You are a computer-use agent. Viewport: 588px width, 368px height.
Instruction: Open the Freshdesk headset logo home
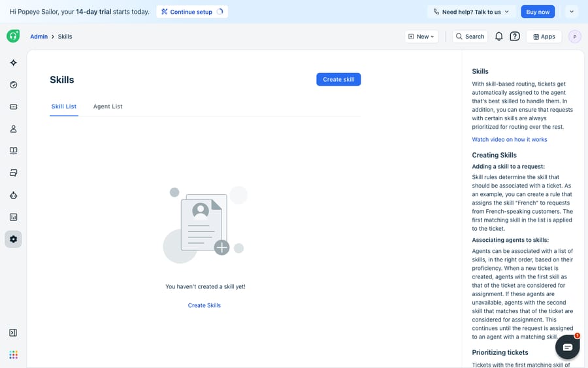coord(13,36)
